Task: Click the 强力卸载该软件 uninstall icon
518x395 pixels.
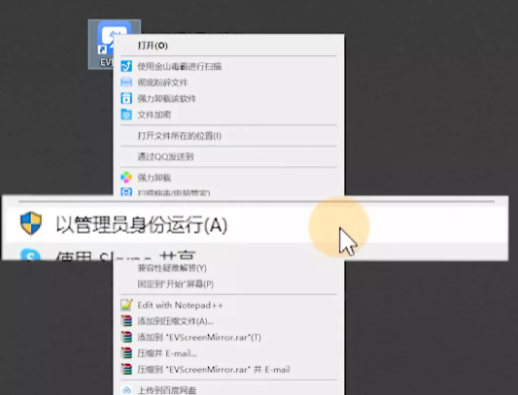Action: click(126, 98)
